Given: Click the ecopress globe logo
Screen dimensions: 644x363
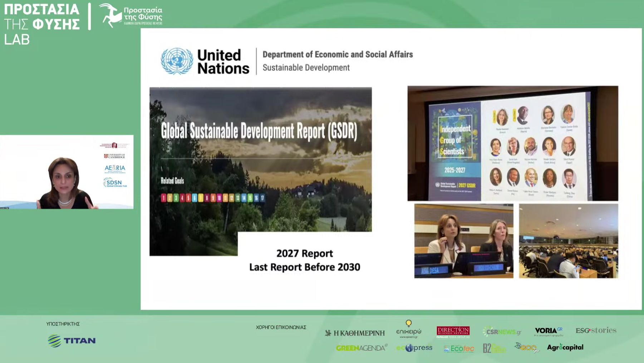Looking at the screenshot, I should (414, 348).
